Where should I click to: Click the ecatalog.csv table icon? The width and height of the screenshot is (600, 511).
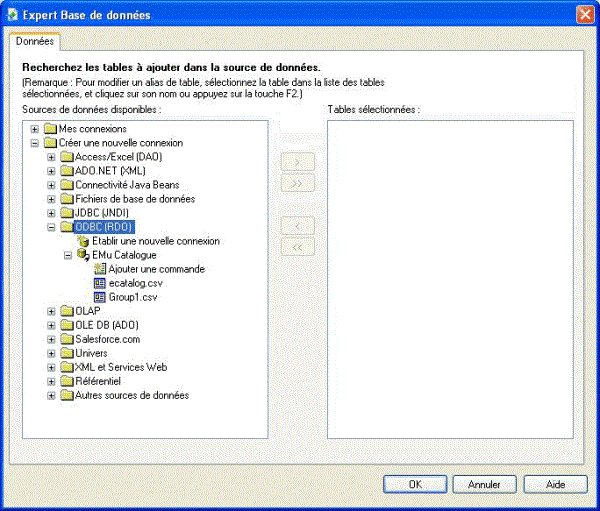tap(99, 283)
